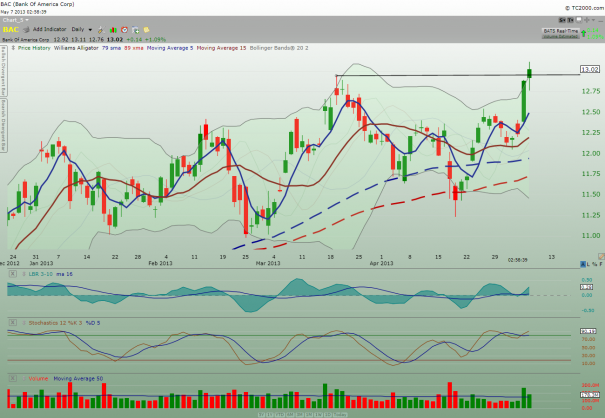Click the Stochastics 12 %K 3 label
This screenshot has height=418, width=605.
[x=55, y=323]
